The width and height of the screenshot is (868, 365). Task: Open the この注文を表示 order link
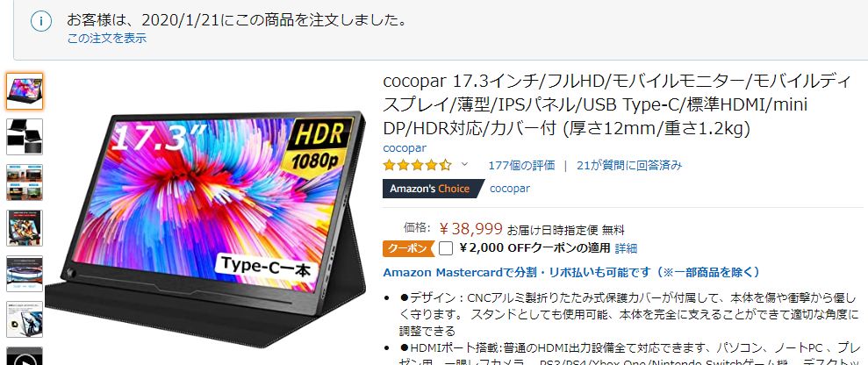point(107,38)
